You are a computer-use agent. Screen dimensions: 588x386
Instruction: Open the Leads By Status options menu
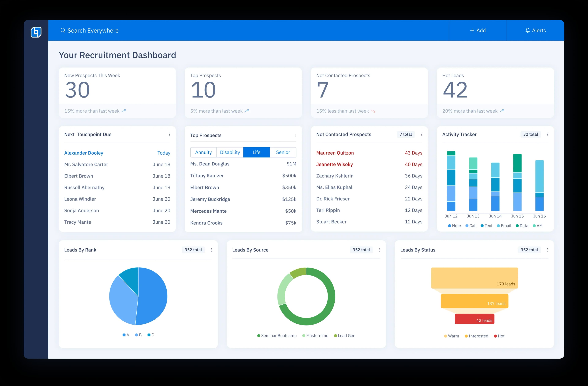coord(548,250)
